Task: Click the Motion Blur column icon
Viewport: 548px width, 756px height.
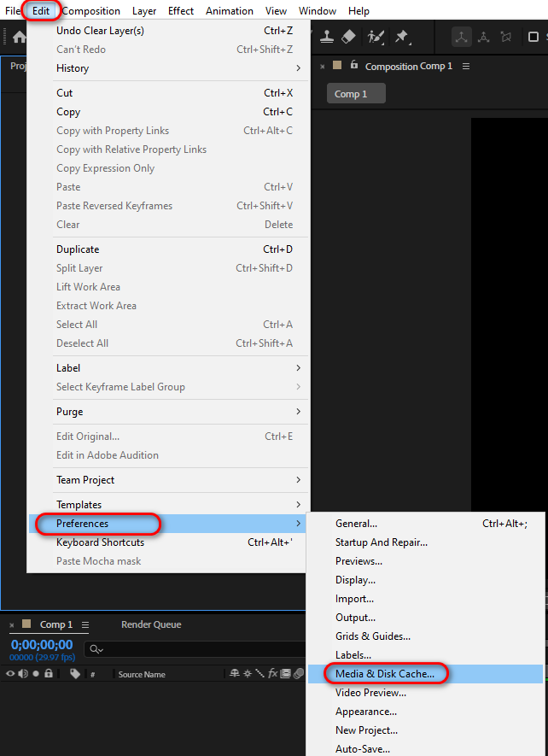Action: 299,673
